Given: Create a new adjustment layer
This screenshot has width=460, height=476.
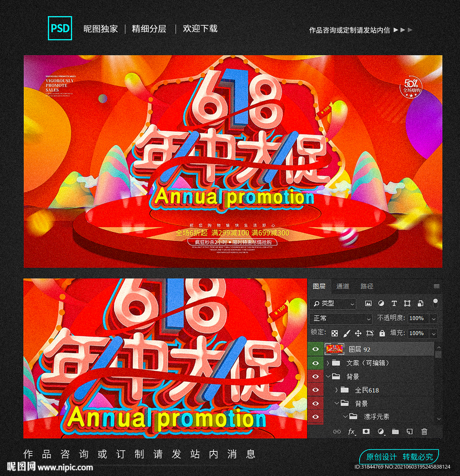Looking at the screenshot, I should (x=380, y=432).
